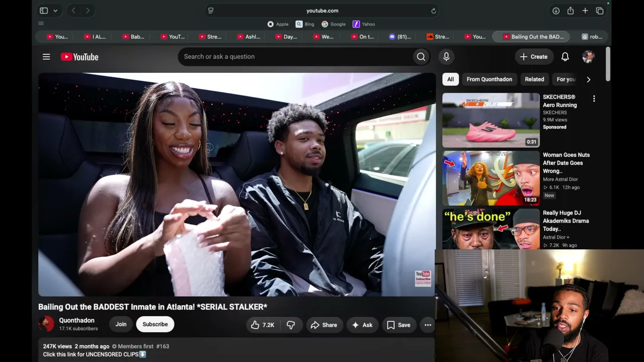644x362 pixels.
Task: Click the youtube.com address bar
Action: click(322, 11)
